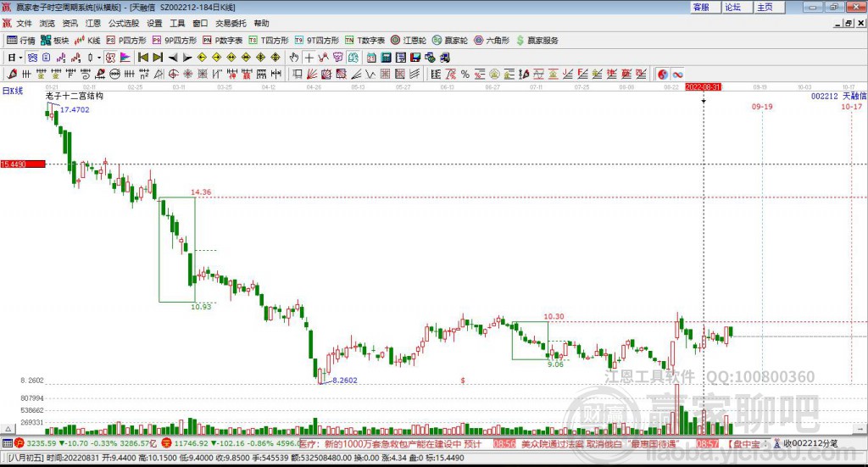Click the 盘中宝 link in ticker
The height and width of the screenshot is (467, 868).
click(x=748, y=444)
